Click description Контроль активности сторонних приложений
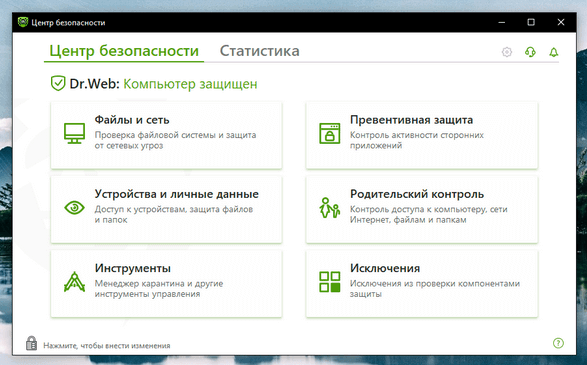Screen dimensions: 587x365 [417, 140]
